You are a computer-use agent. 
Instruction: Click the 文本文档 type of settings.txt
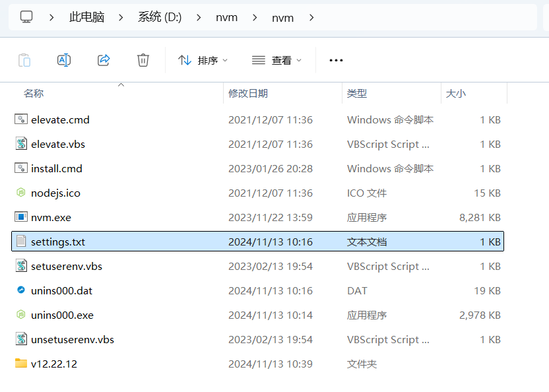point(367,242)
